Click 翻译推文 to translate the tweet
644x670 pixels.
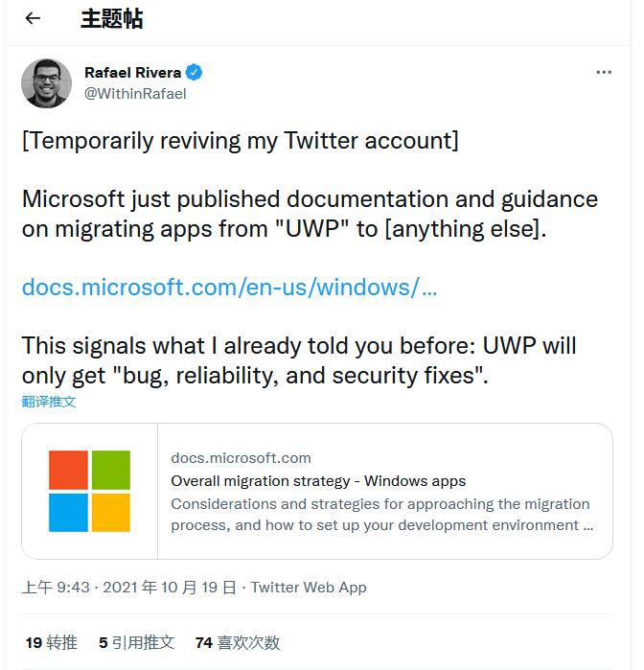coord(49,402)
